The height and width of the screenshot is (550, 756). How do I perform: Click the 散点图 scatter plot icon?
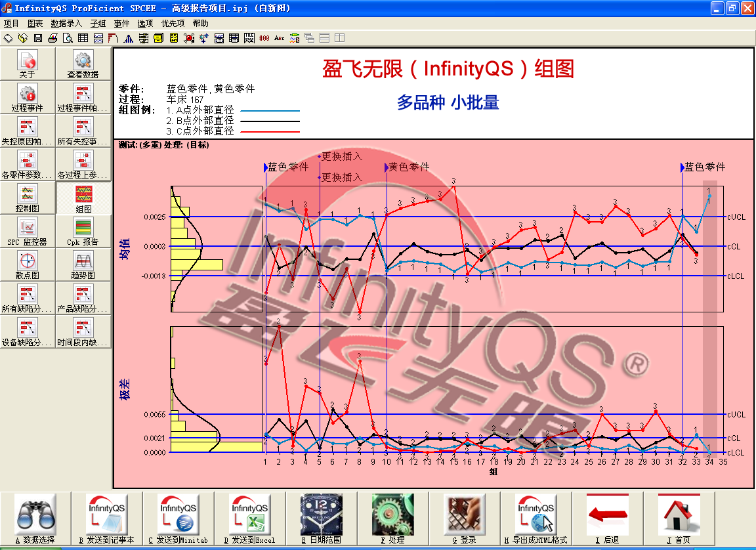click(x=28, y=265)
